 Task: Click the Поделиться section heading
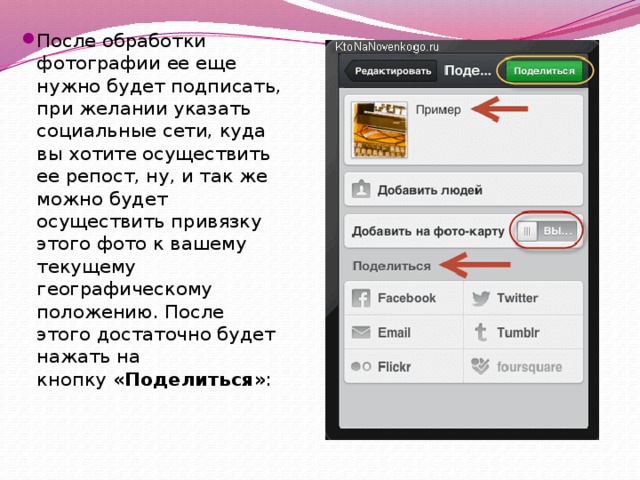[x=391, y=266]
